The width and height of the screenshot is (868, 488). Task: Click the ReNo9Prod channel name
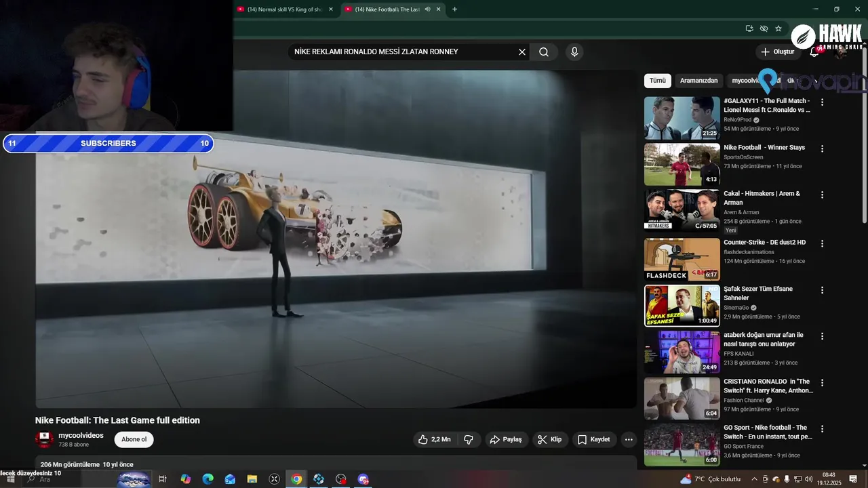tap(737, 120)
